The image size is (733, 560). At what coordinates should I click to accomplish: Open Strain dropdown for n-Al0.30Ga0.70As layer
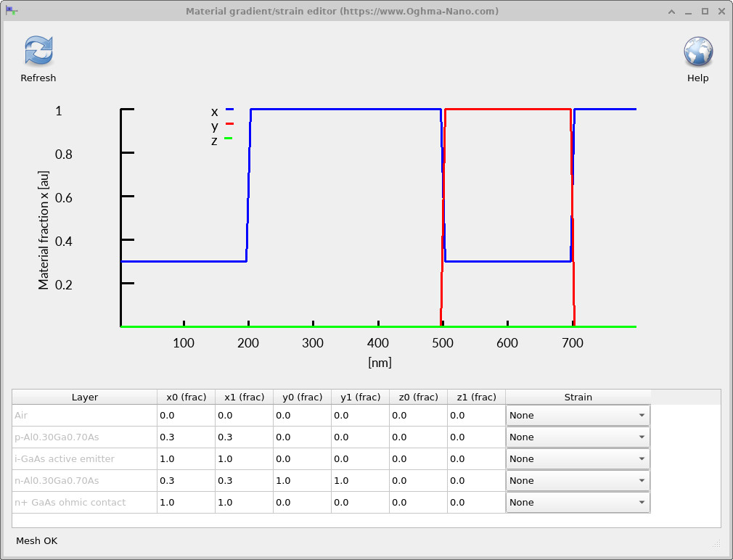[578, 481]
